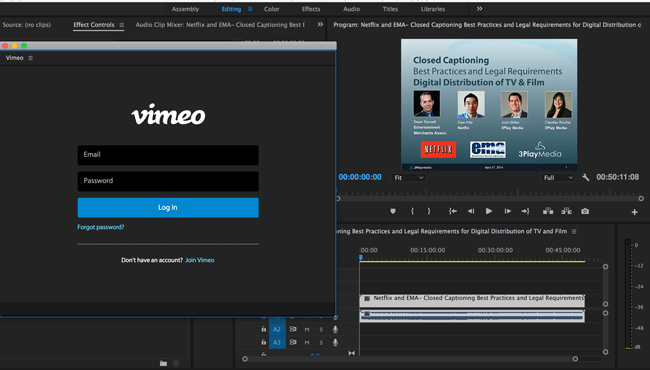Viewport: 650px width, 370px height.
Task: Select the Editing workspace tab
Action: pos(231,9)
